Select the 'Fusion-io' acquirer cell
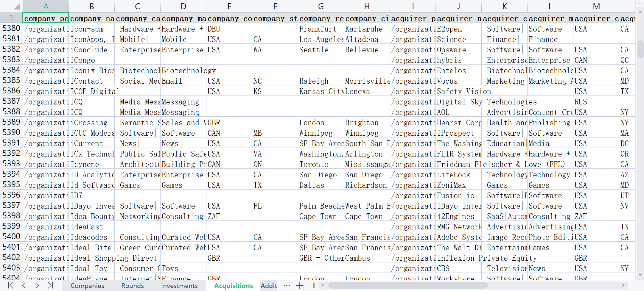Screen dimensions: 644x291 [x=459, y=195]
